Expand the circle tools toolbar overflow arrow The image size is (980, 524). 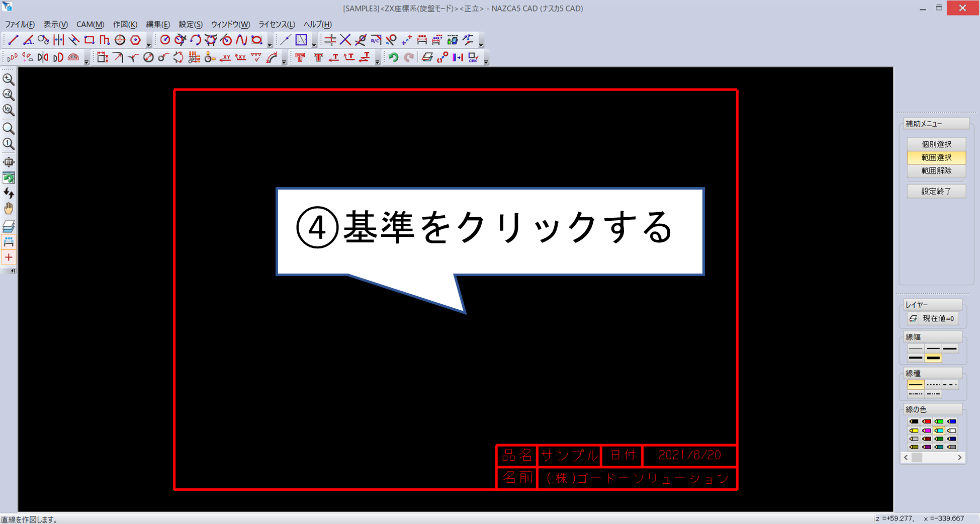point(270,45)
